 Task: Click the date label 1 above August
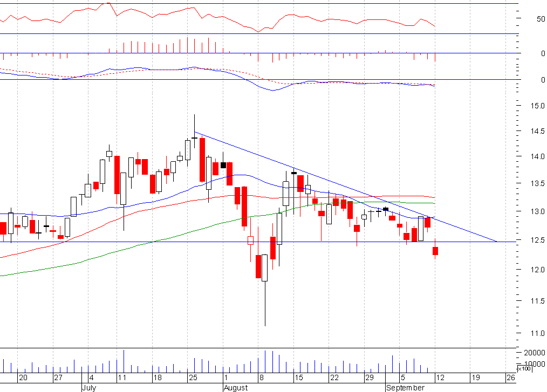(x=226, y=377)
